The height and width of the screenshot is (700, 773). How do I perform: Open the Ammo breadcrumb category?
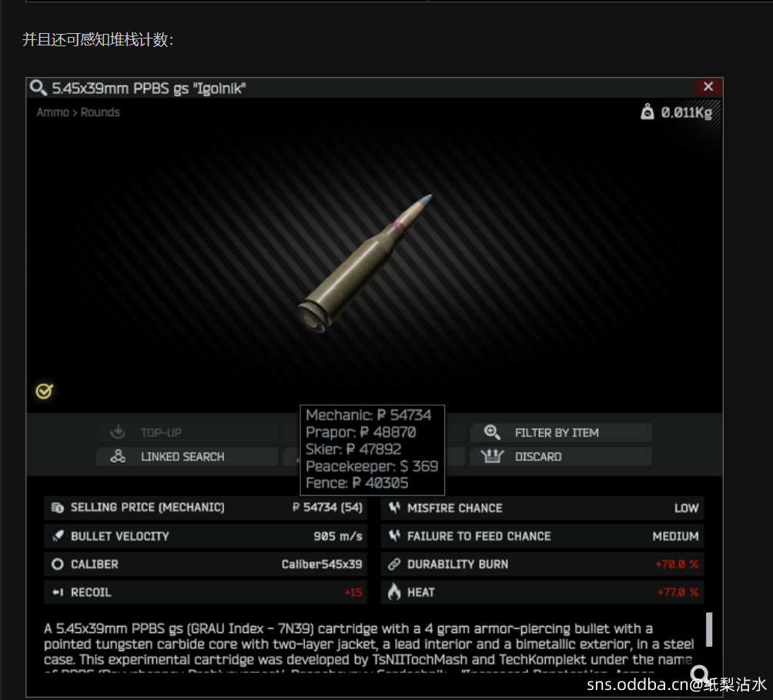[x=53, y=112]
